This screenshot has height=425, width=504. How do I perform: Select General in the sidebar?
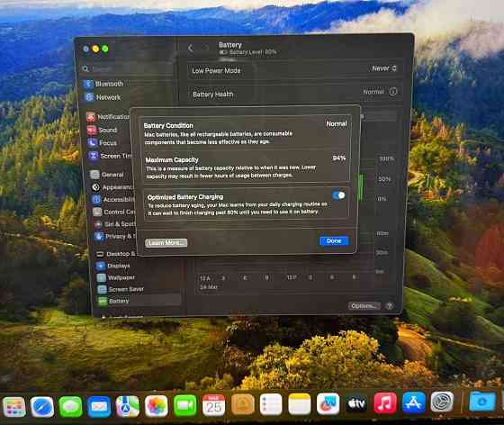point(107,175)
